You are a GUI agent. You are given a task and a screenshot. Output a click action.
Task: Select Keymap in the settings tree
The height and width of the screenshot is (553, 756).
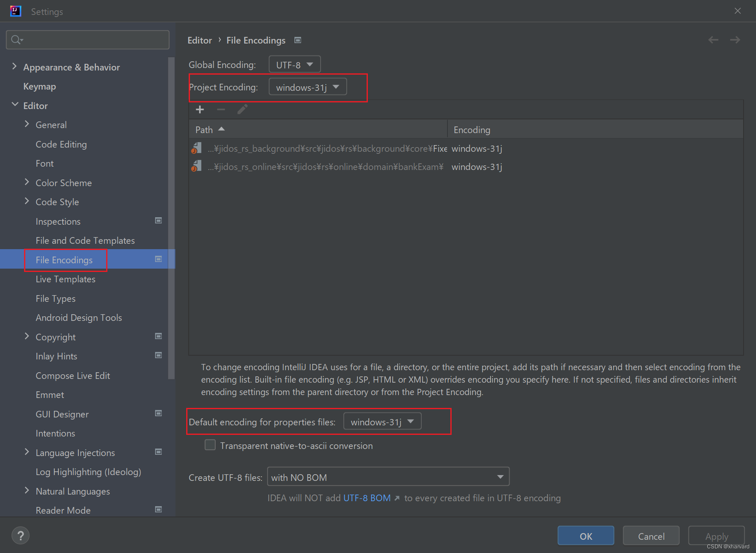[x=39, y=86]
